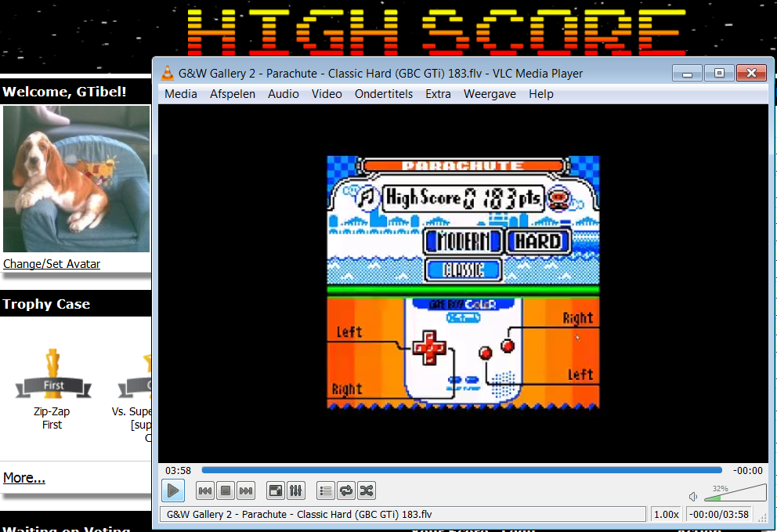Image resolution: width=777 pixels, height=532 pixels.
Task: Toggle fullscreen video mode
Action: pos(276,491)
